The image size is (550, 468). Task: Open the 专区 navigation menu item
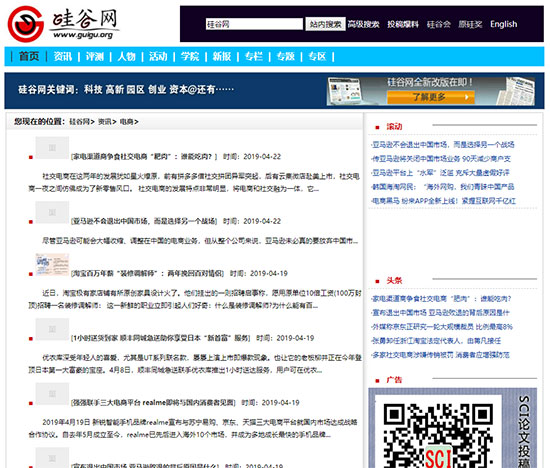[x=317, y=56]
